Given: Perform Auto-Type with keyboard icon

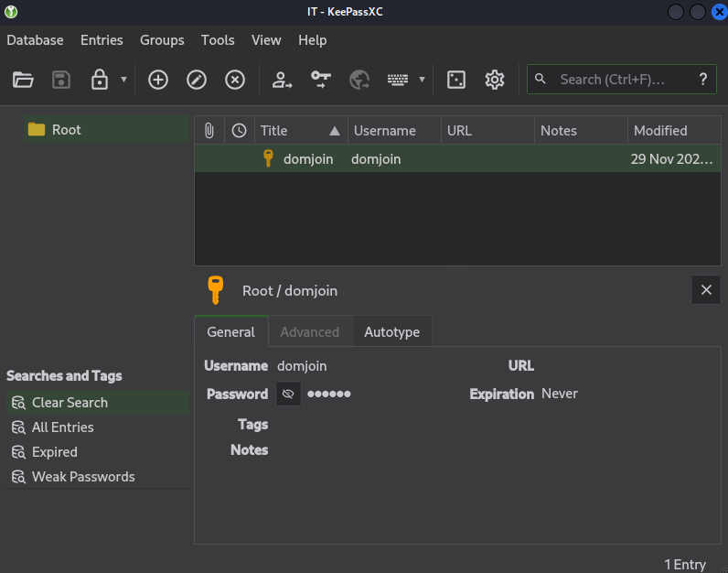Looking at the screenshot, I should (x=398, y=80).
